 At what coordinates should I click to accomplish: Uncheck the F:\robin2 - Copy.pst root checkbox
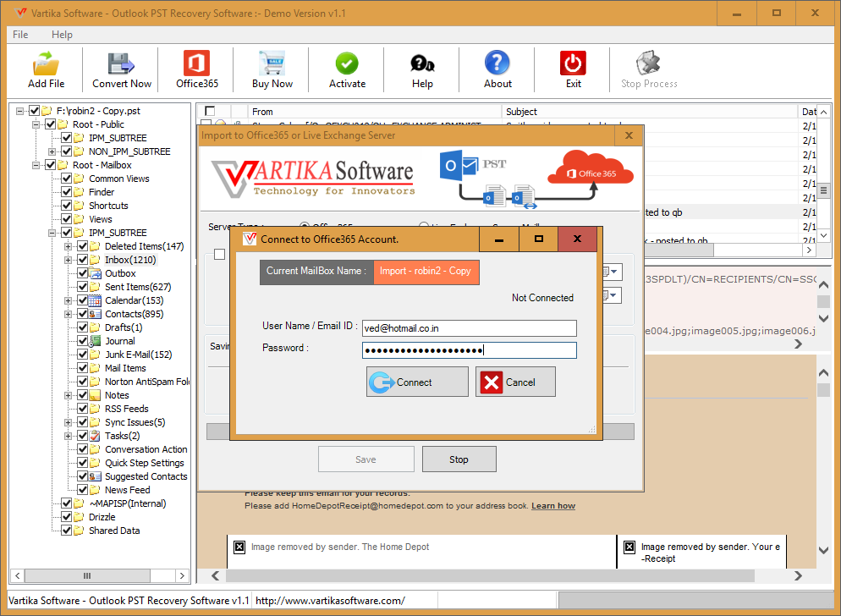pyautogui.click(x=35, y=111)
